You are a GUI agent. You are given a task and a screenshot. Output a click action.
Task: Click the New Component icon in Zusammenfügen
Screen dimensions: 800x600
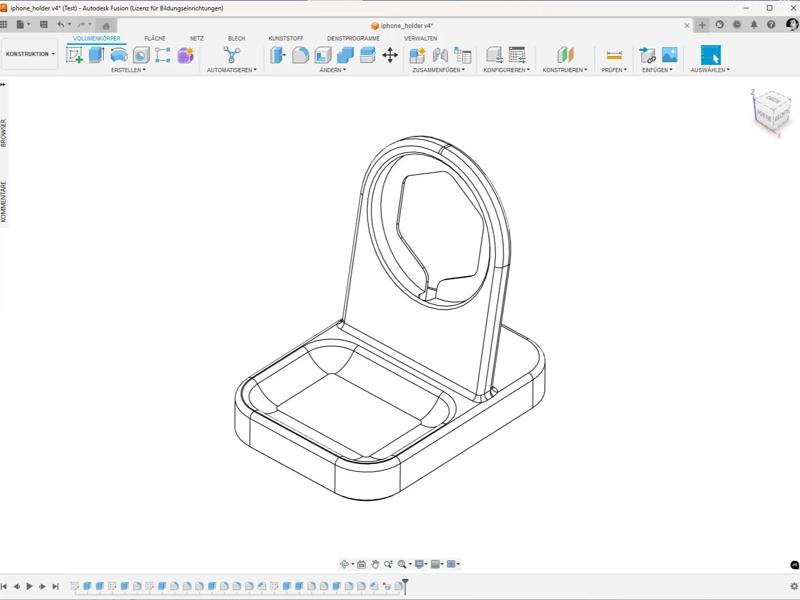(418, 55)
